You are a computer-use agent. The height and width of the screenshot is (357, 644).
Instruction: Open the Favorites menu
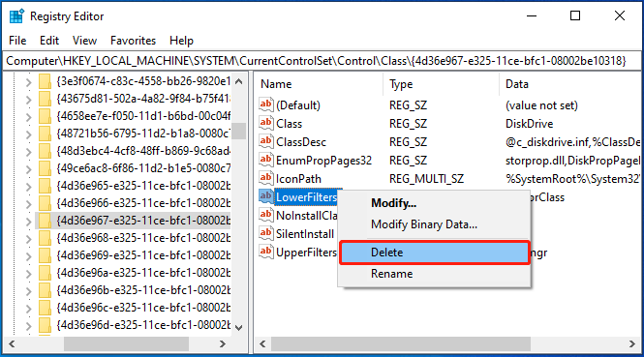(x=133, y=41)
